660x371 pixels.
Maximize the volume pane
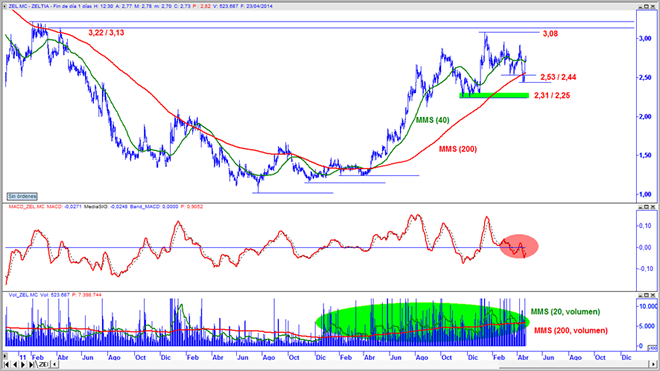point(647,295)
